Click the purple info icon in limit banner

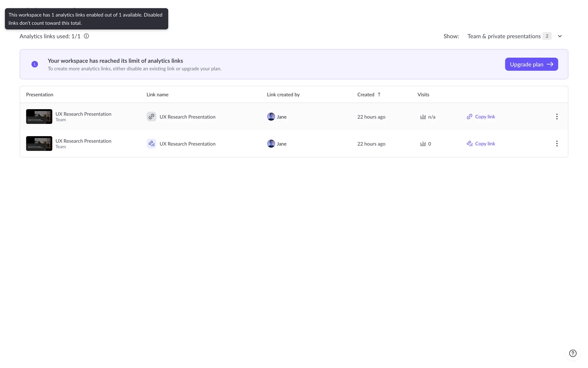tap(35, 64)
